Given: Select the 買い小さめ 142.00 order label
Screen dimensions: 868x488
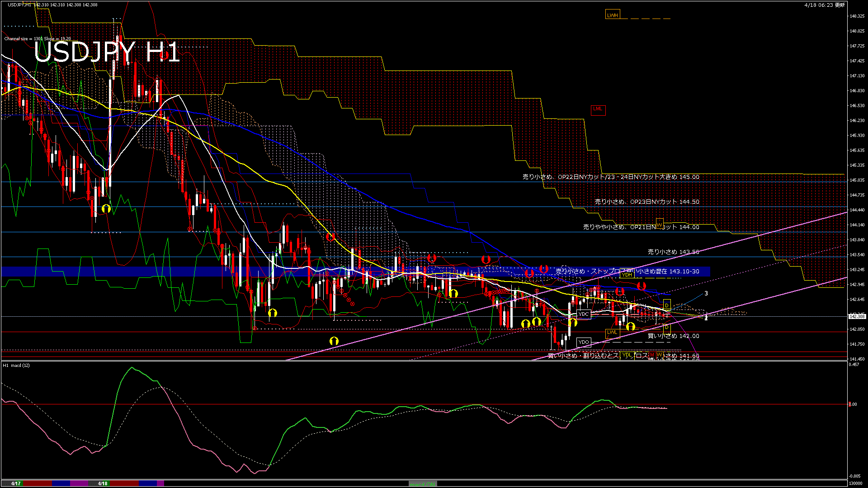Looking at the screenshot, I should [x=673, y=336].
